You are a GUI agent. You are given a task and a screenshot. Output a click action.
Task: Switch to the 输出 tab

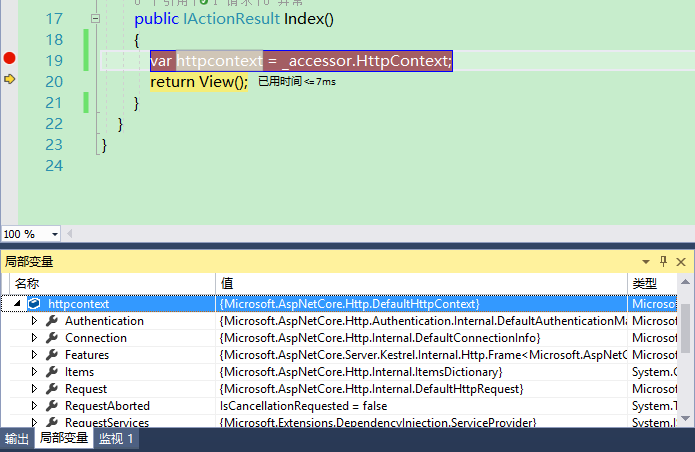(17, 439)
